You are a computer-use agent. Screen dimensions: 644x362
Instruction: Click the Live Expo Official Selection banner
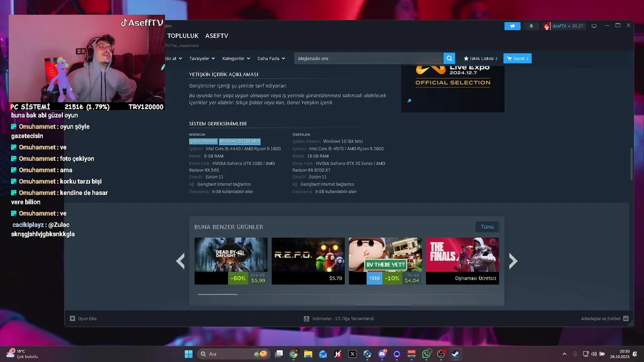pos(452,88)
